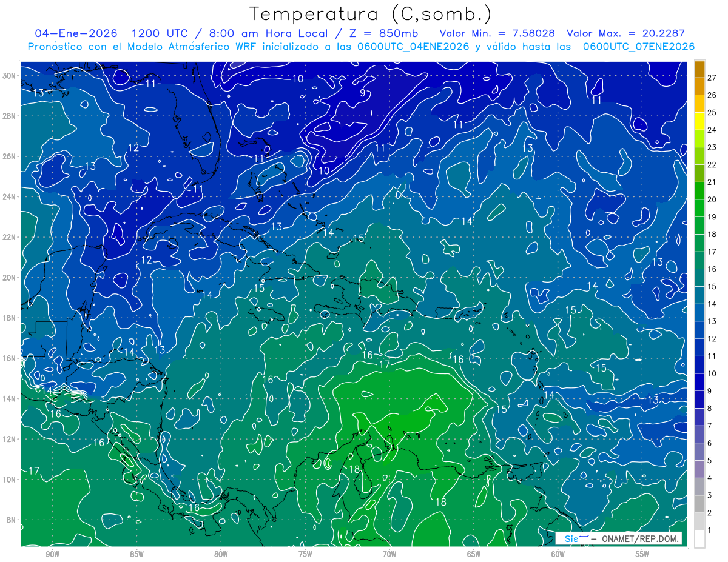Viewport: 728px width, 562px height.
Task: Click the 14N latitude axis label
Action: click(9, 398)
